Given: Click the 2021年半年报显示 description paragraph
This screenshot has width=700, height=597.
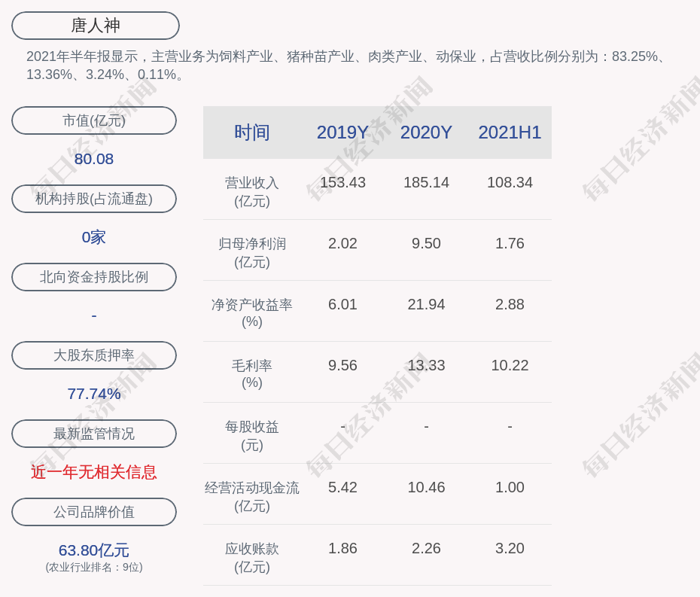Looking at the screenshot, I should pos(347,65).
